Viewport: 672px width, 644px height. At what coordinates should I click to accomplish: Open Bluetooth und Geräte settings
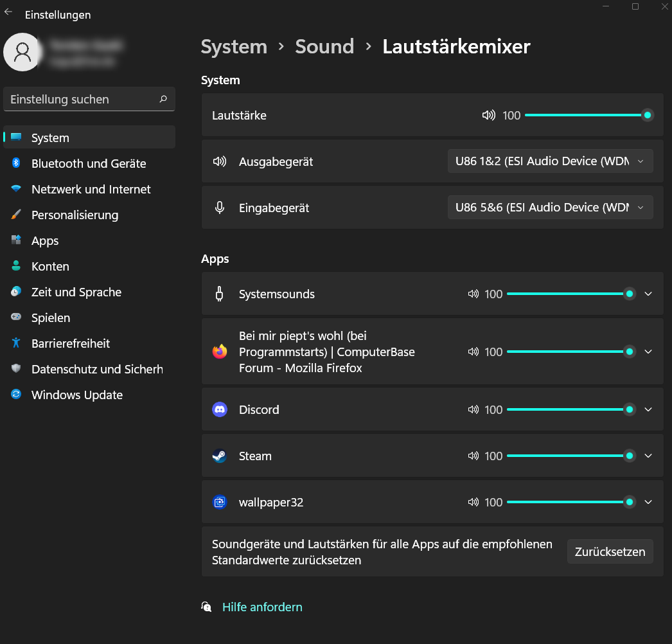click(x=89, y=164)
